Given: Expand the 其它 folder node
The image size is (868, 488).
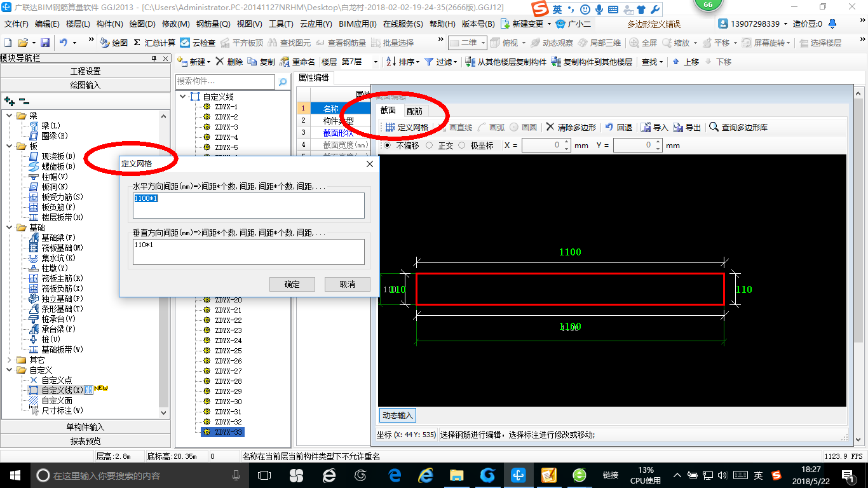Looking at the screenshot, I should (9, 360).
